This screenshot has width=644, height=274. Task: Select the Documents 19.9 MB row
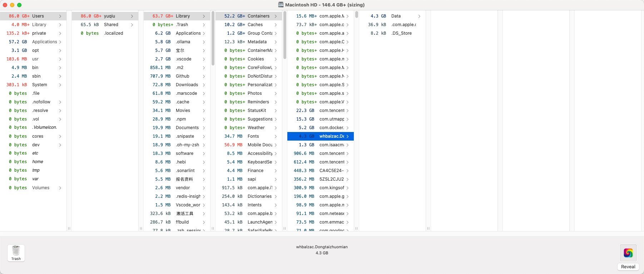point(177,128)
